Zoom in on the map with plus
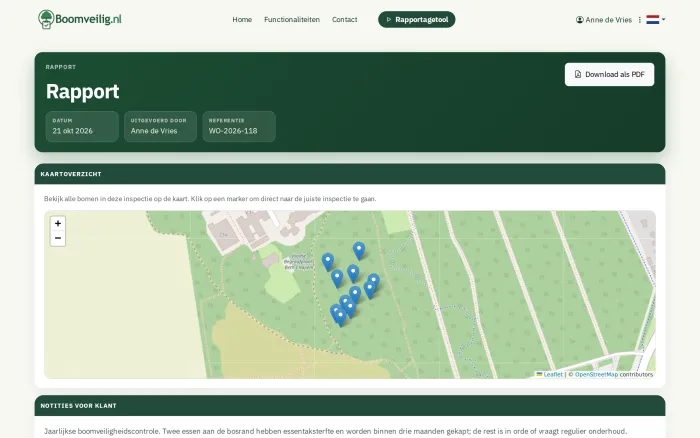Image resolution: width=700 pixels, height=438 pixels. click(x=58, y=223)
